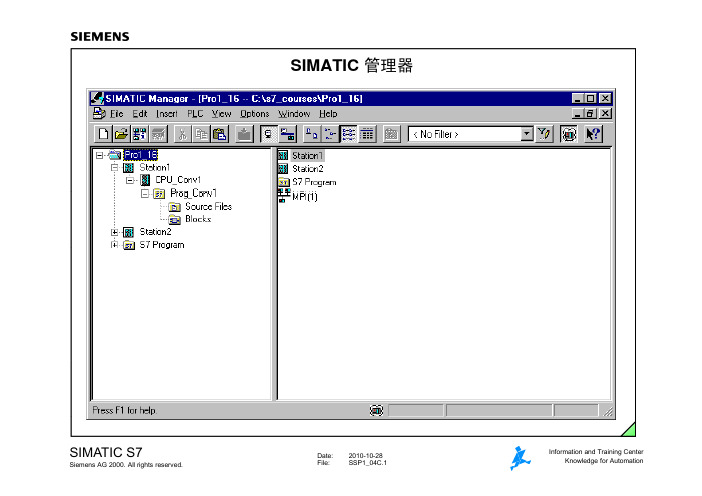Screen dimensions: 702x496
Task: Click the Context Help arrow-question icon
Action: point(593,134)
